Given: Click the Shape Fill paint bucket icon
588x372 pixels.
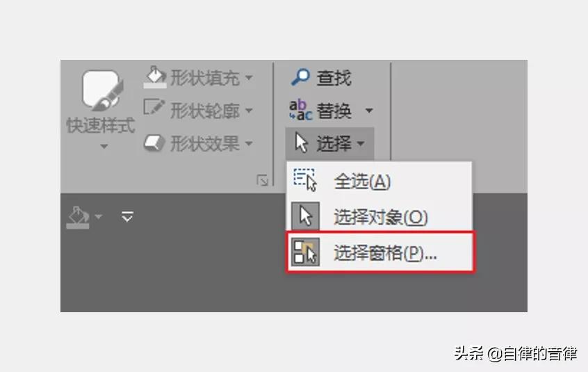Looking at the screenshot, I should pyautogui.click(x=154, y=77).
